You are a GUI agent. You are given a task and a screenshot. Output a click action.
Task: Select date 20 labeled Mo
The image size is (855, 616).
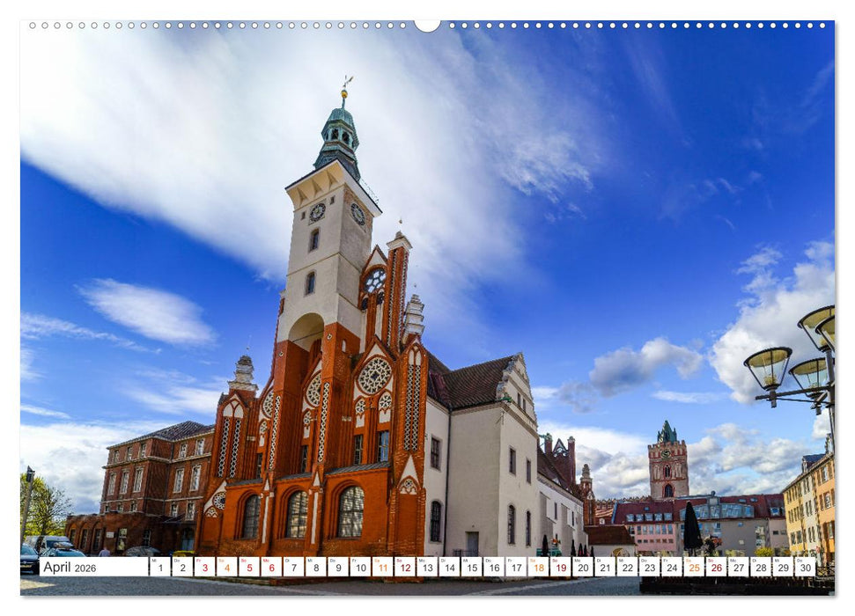tap(583, 567)
